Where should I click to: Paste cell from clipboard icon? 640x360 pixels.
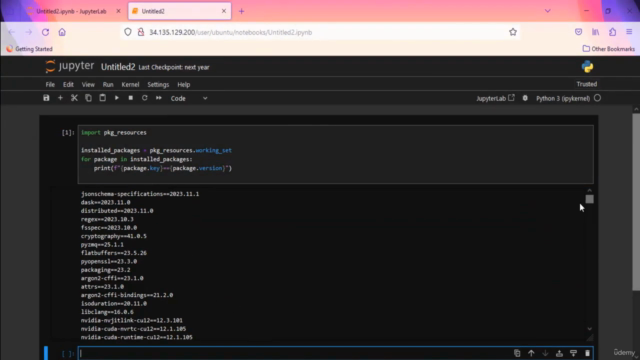[x=102, y=98]
